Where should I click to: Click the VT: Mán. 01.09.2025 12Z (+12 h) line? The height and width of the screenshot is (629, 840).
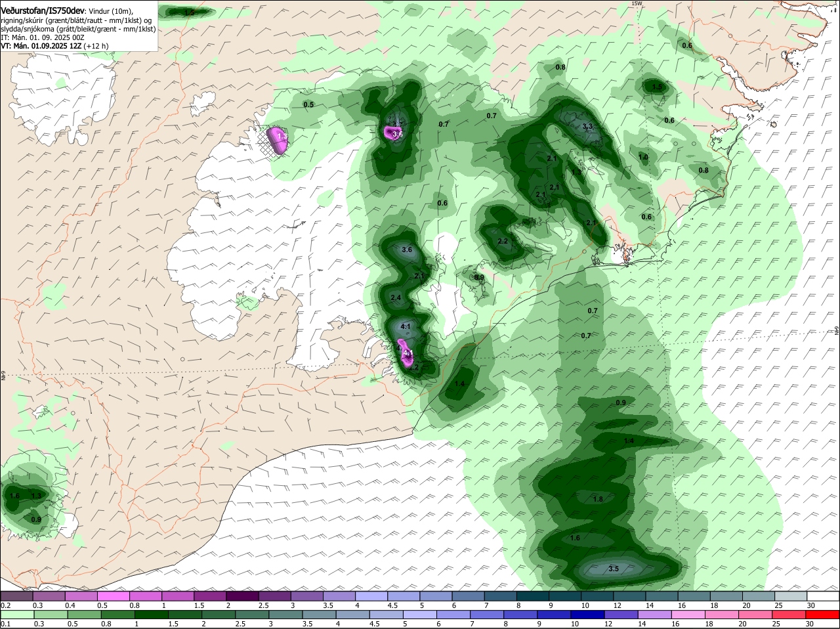pyautogui.click(x=55, y=46)
